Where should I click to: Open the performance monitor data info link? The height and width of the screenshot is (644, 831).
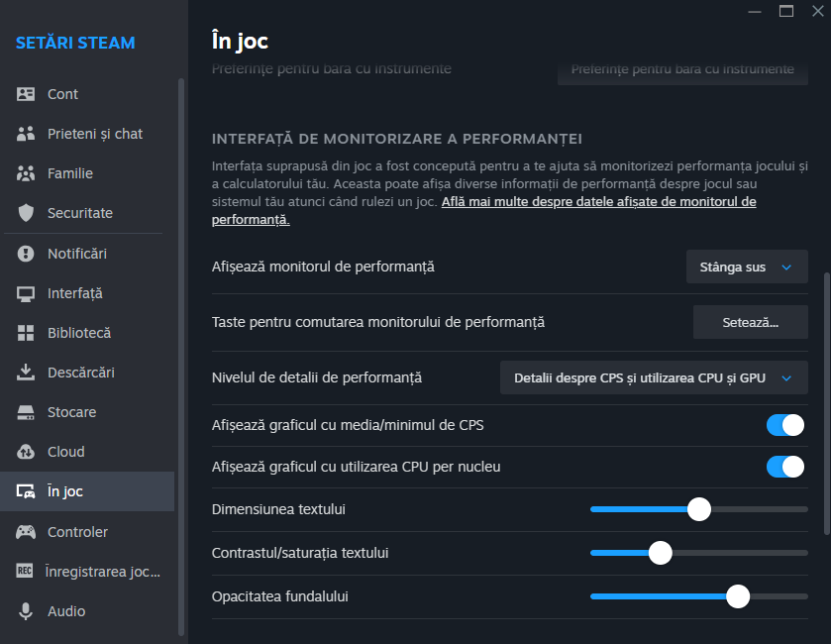[x=597, y=202]
